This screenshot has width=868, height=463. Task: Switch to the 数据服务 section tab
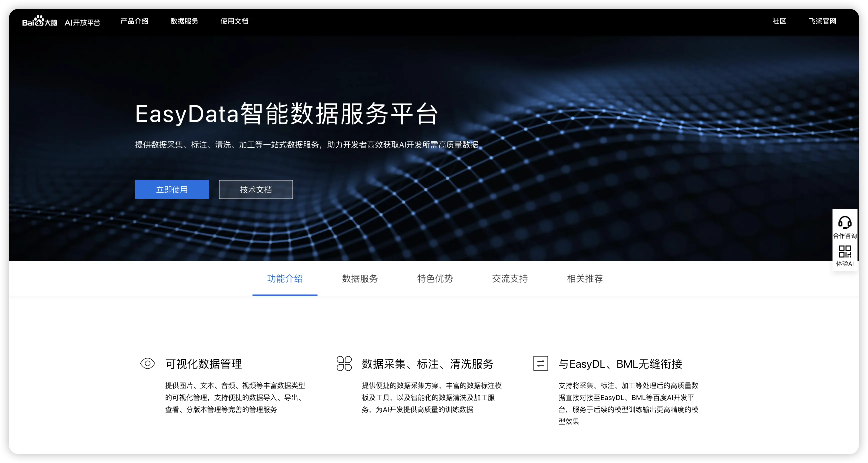[x=360, y=279]
